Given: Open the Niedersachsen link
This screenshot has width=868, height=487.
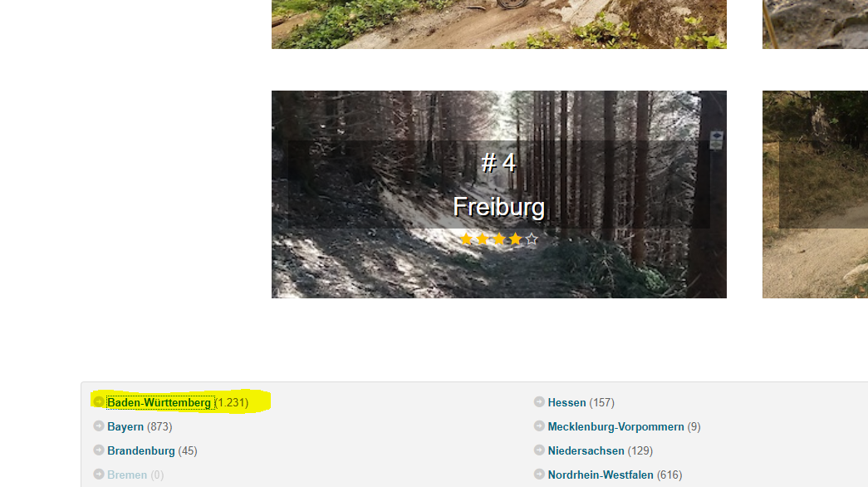Looking at the screenshot, I should tap(586, 451).
